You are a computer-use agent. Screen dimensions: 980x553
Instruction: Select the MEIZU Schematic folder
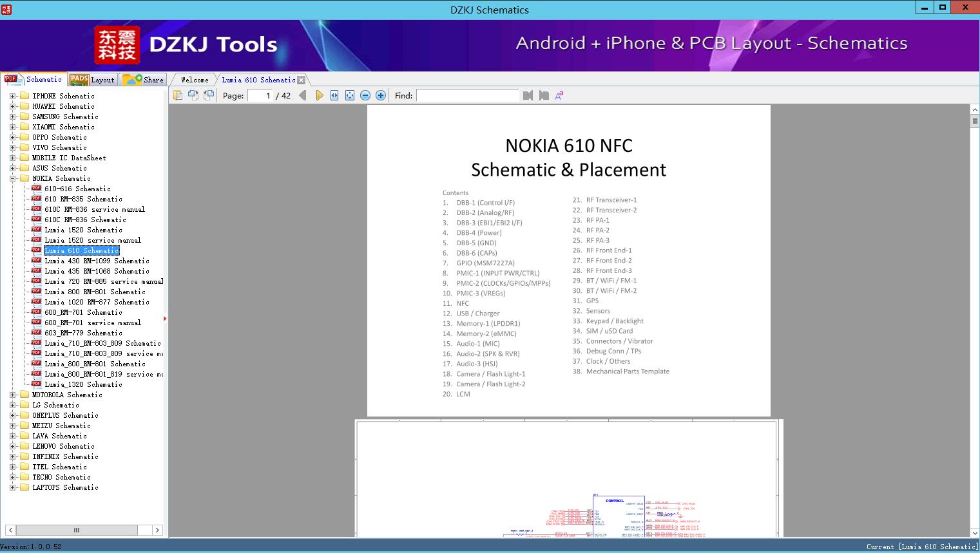tap(61, 426)
